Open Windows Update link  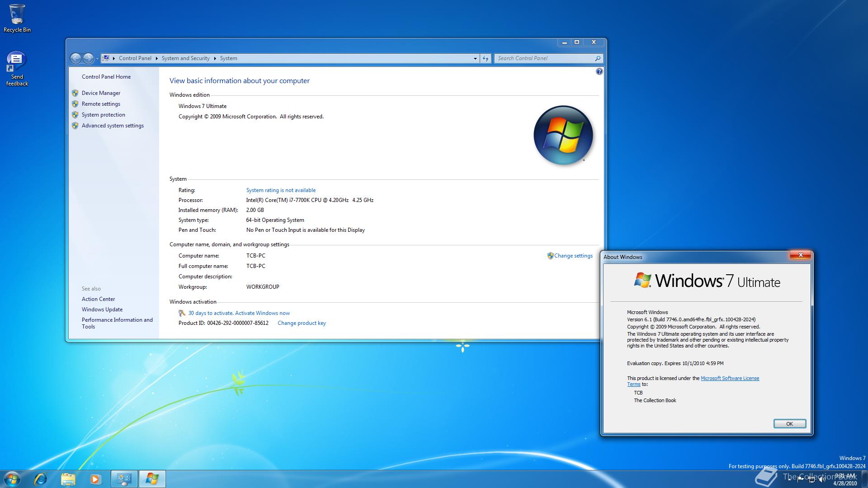[x=102, y=310]
